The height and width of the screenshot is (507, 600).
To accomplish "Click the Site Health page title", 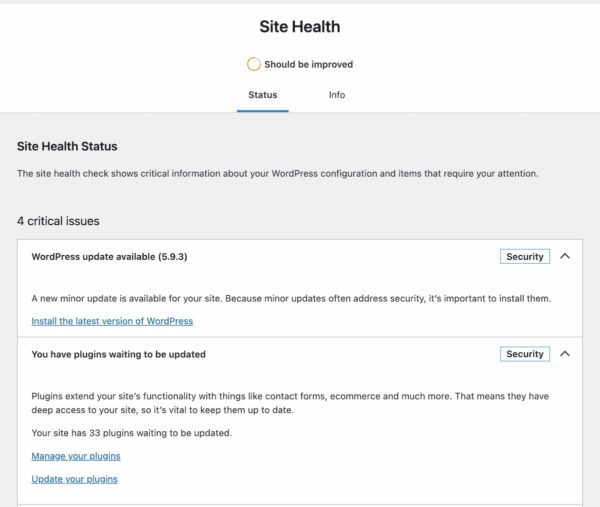I will point(300,27).
